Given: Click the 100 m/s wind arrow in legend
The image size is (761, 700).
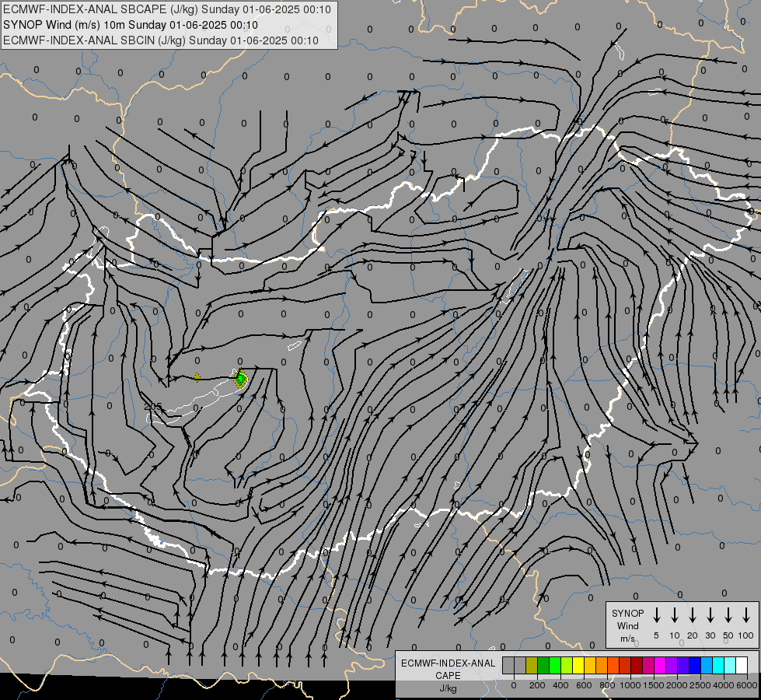Looking at the screenshot, I should (x=746, y=615).
